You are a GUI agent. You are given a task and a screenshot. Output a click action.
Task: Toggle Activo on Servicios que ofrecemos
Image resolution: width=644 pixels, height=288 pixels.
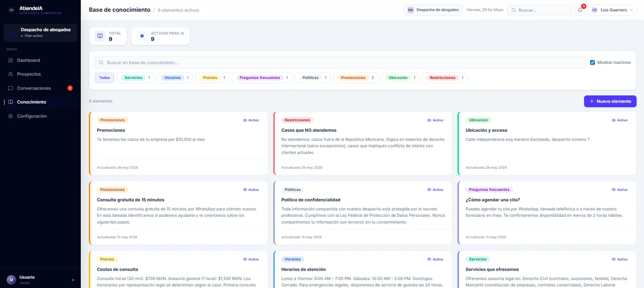[620, 259]
